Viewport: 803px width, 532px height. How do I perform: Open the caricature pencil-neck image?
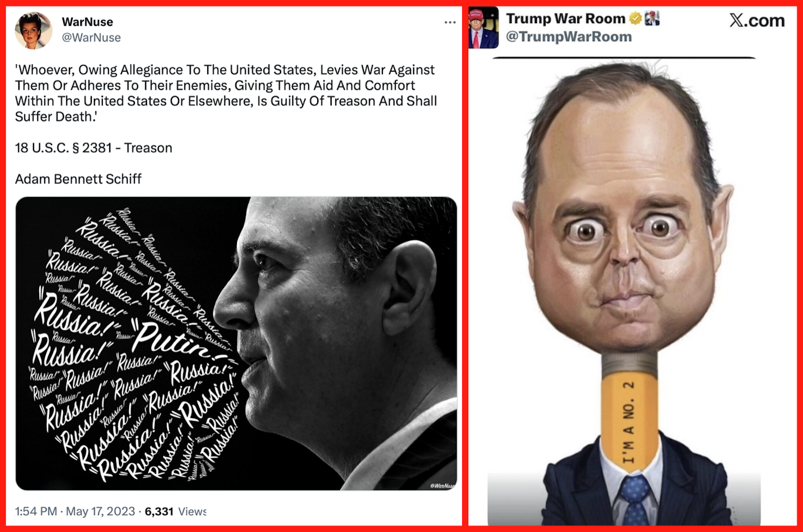[x=624, y=292]
